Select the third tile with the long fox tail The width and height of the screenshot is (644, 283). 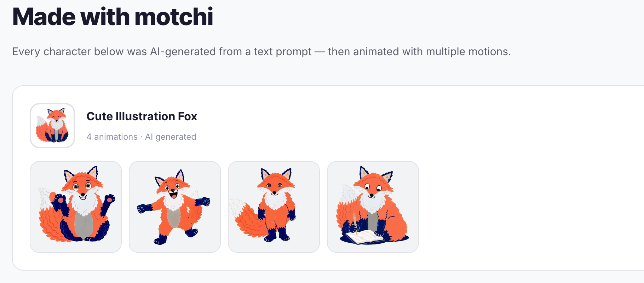(274, 207)
